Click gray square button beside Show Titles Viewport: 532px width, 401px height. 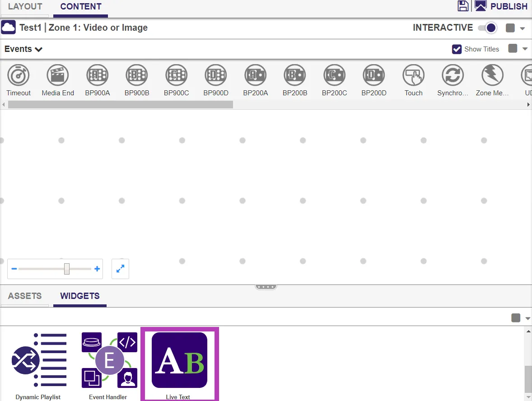tap(513, 48)
